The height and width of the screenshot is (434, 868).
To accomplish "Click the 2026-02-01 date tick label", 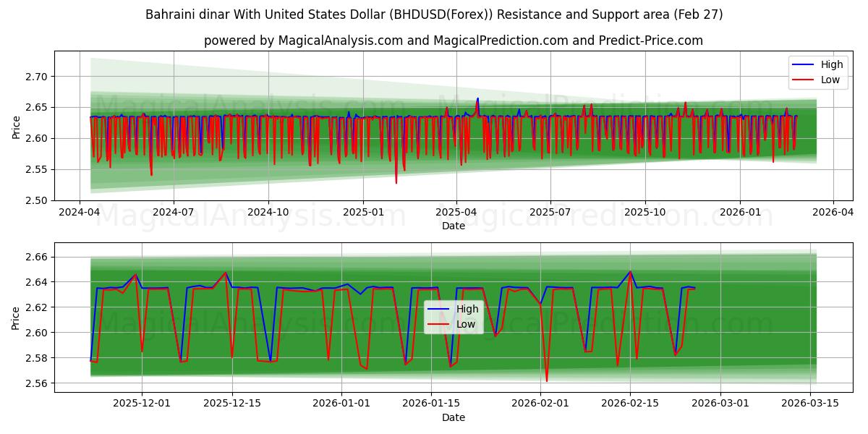I will tap(540, 404).
